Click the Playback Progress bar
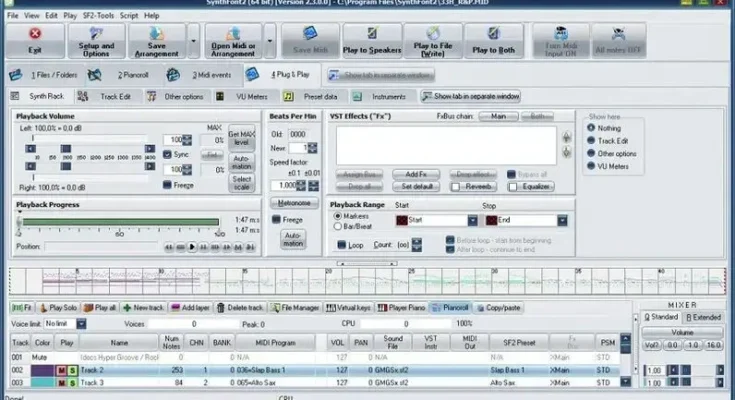Image resolution: width=735 pixels, height=400 pixels. coord(120,222)
